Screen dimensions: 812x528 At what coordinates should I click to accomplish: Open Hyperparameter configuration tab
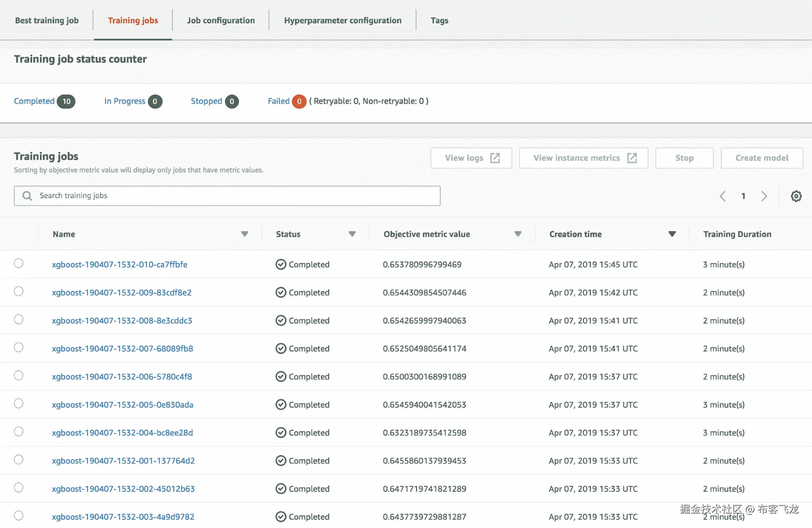pos(342,20)
